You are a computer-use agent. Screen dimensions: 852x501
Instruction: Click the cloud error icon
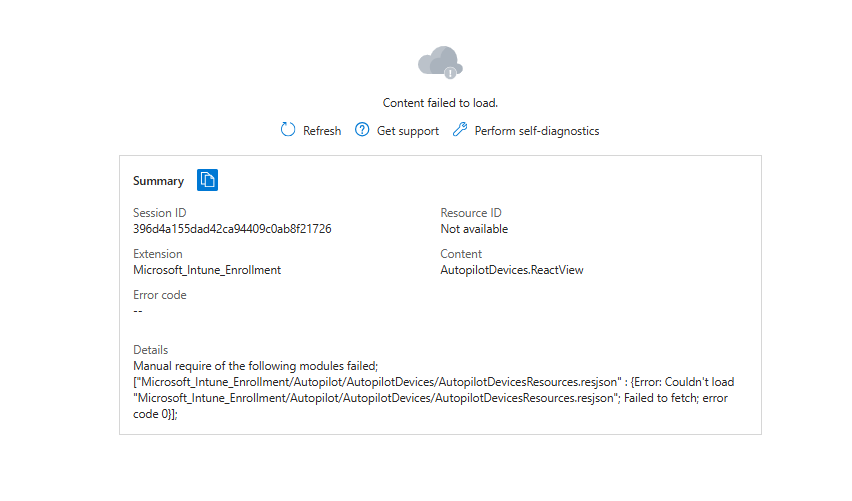(440, 63)
